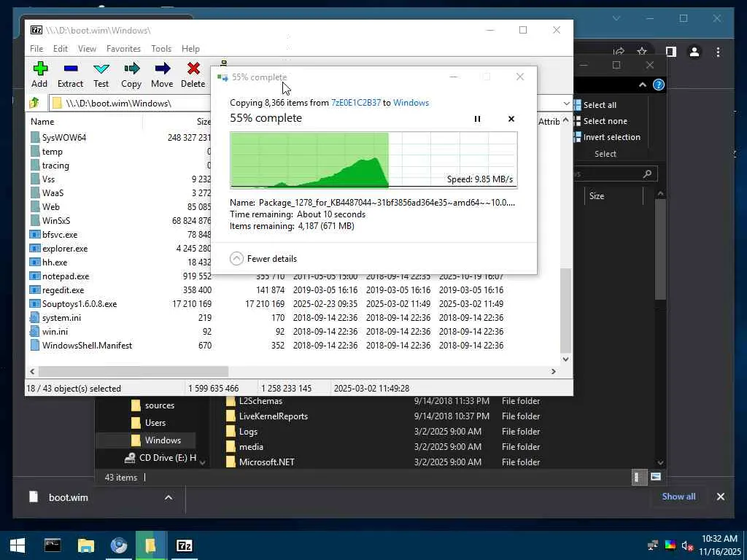Screen dimensions: 747x560
Task: Click Show all downloads link
Action: click(x=678, y=496)
